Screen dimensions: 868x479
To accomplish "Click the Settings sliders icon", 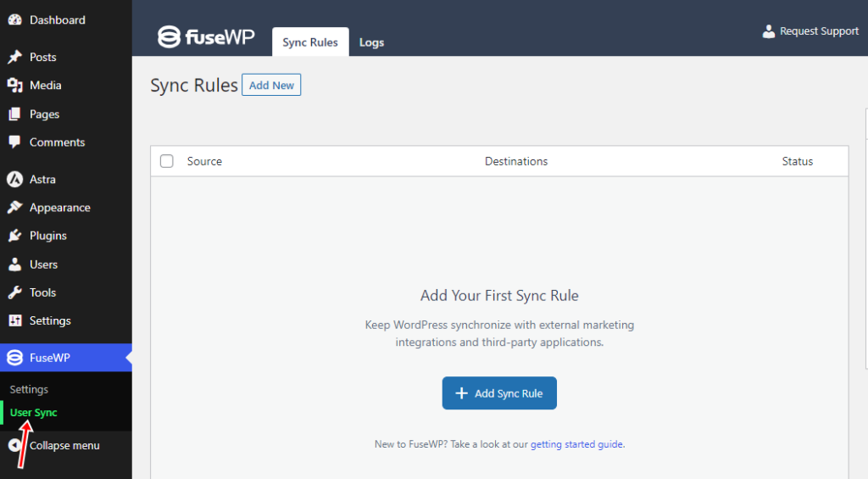I will [15, 320].
